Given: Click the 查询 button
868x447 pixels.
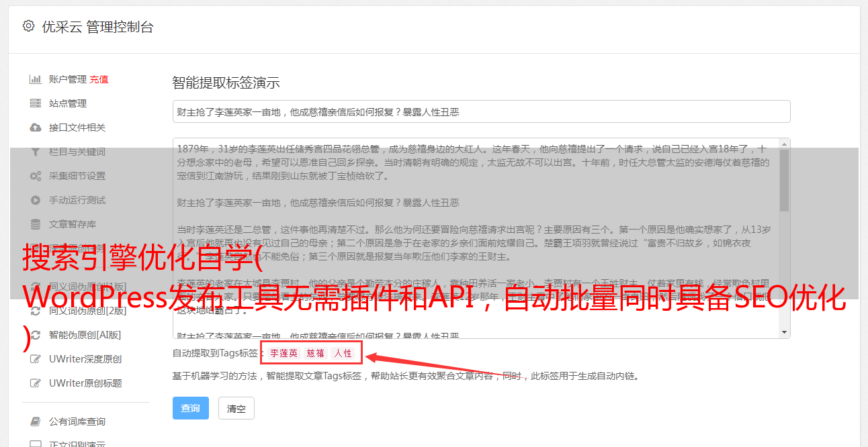Looking at the screenshot, I should click(191, 408).
